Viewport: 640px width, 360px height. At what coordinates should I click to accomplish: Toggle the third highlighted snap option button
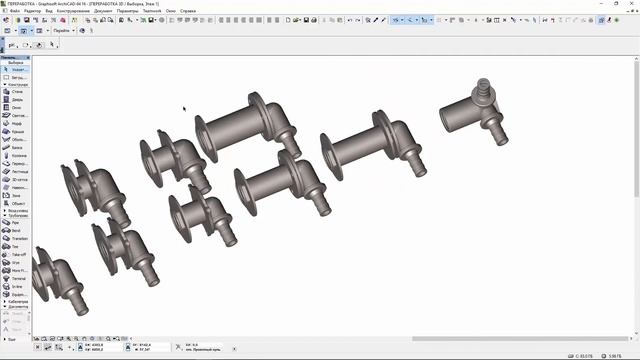[x=424, y=20]
